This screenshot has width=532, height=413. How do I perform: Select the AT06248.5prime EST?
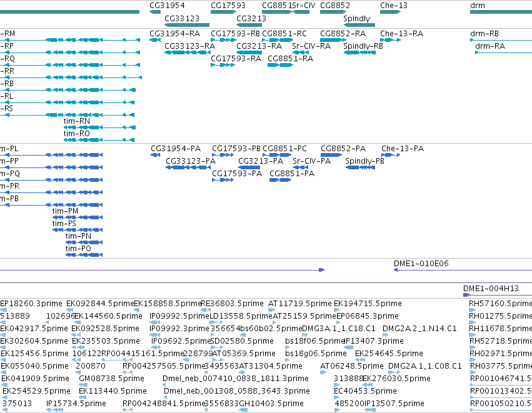(323, 372)
